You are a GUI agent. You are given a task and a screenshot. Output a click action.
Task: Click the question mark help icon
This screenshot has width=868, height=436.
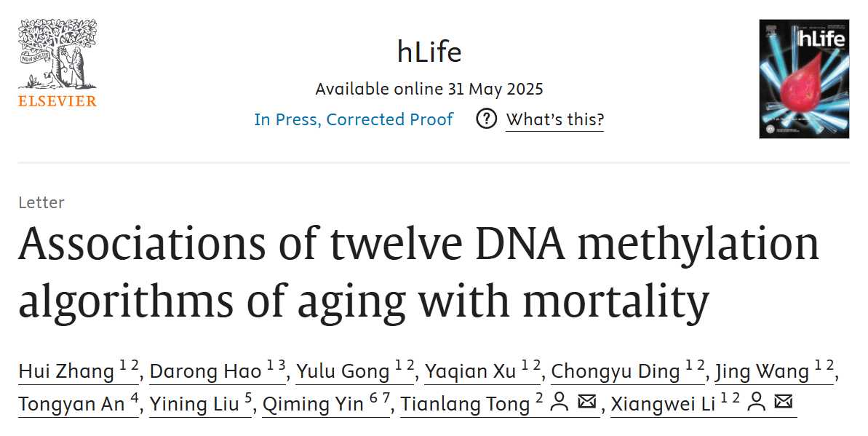click(x=486, y=119)
